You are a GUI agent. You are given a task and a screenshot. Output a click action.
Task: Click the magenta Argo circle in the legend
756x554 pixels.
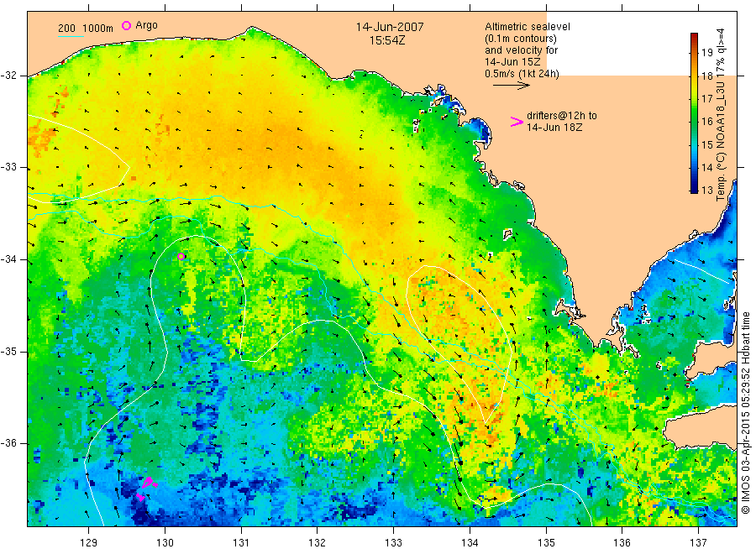coord(126,25)
